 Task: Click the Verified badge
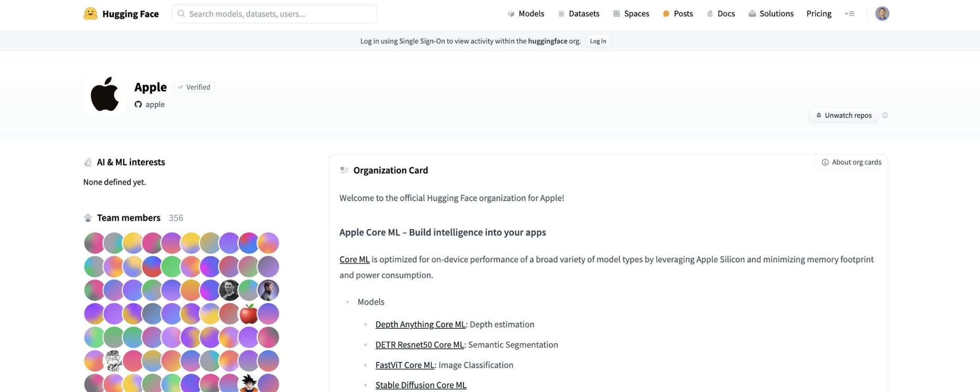pyautogui.click(x=194, y=87)
